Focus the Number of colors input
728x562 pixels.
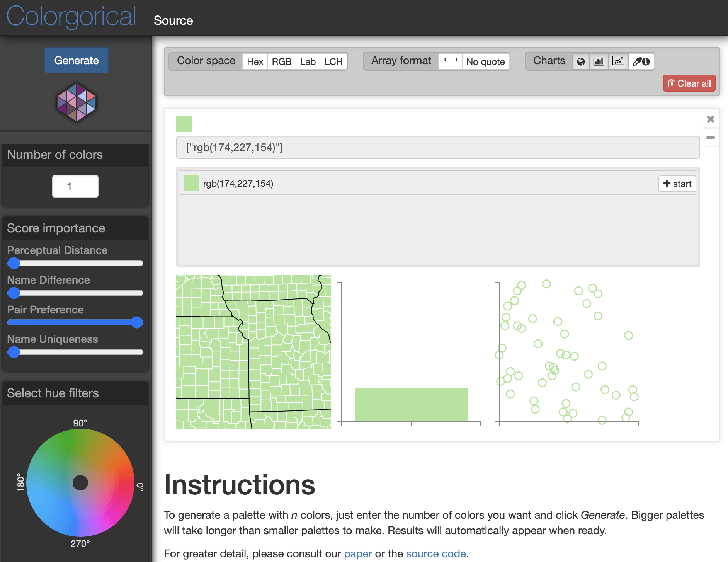pyautogui.click(x=75, y=186)
